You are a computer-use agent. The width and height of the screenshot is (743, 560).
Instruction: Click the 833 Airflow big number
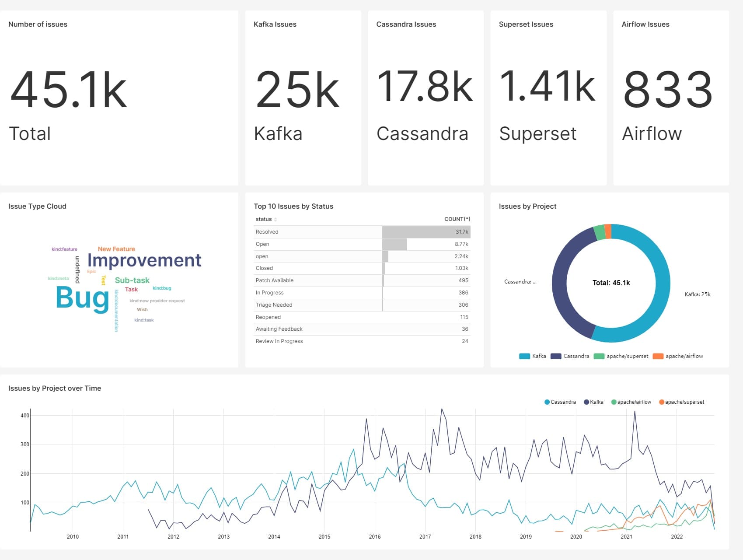tap(668, 90)
